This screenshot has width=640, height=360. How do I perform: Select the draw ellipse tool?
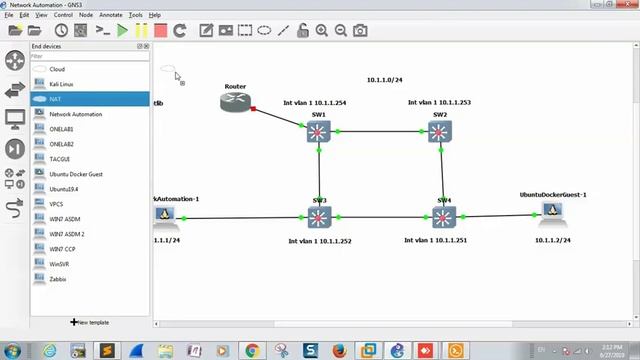(x=264, y=30)
